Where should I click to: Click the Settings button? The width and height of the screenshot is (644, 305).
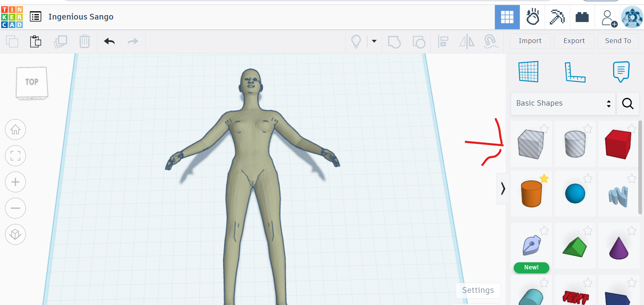[478, 291]
